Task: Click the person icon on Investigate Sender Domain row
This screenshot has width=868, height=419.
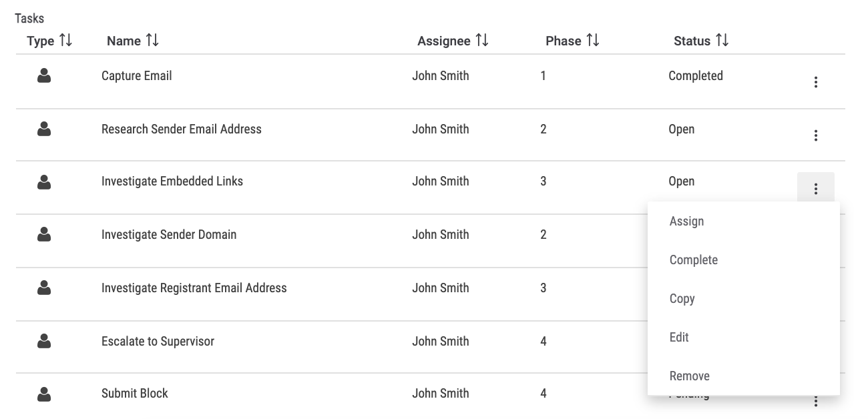Action: click(44, 234)
